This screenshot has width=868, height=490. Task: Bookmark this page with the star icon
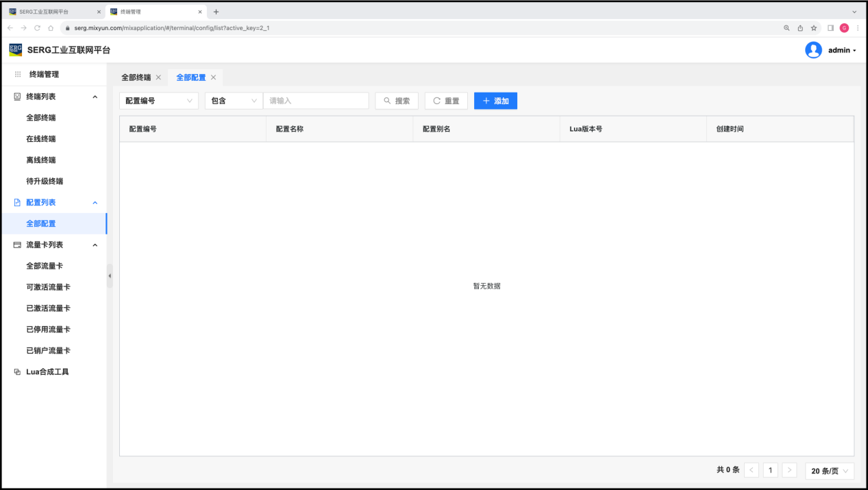[x=814, y=28]
